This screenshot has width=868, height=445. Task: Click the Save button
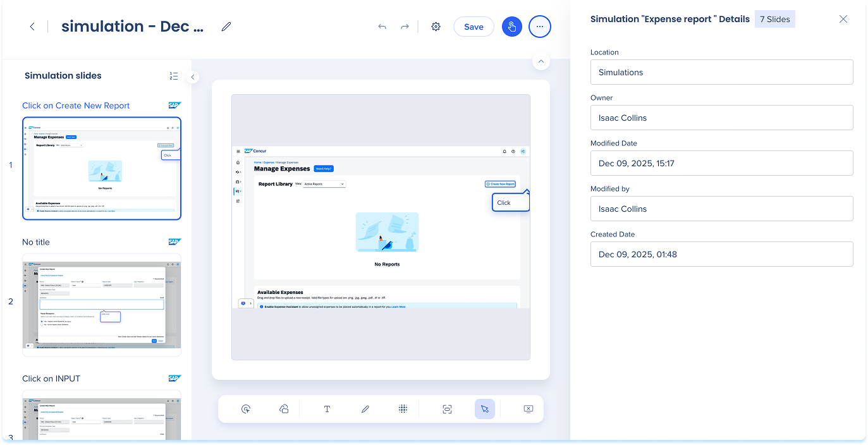coord(474,27)
